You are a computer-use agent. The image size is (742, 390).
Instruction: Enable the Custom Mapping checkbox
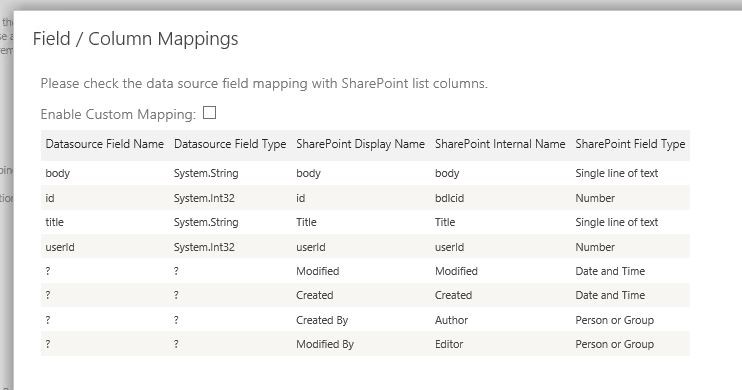(x=209, y=113)
